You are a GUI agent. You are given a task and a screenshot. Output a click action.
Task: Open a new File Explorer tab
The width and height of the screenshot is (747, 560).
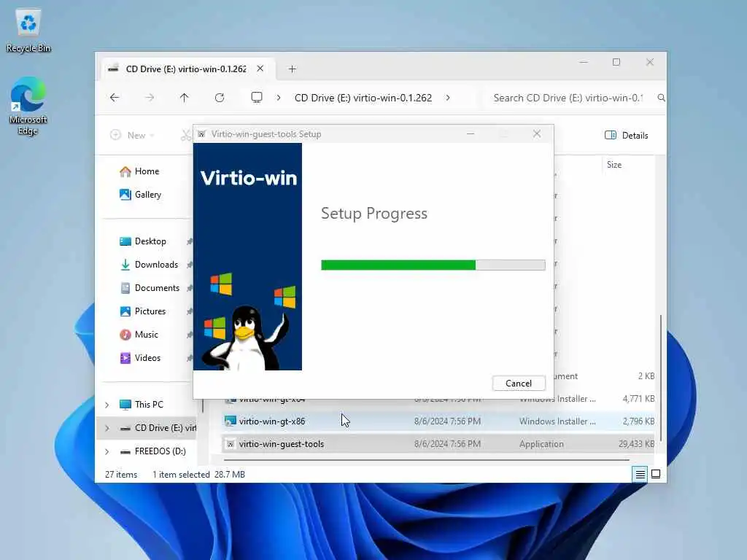click(x=293, y=69)
